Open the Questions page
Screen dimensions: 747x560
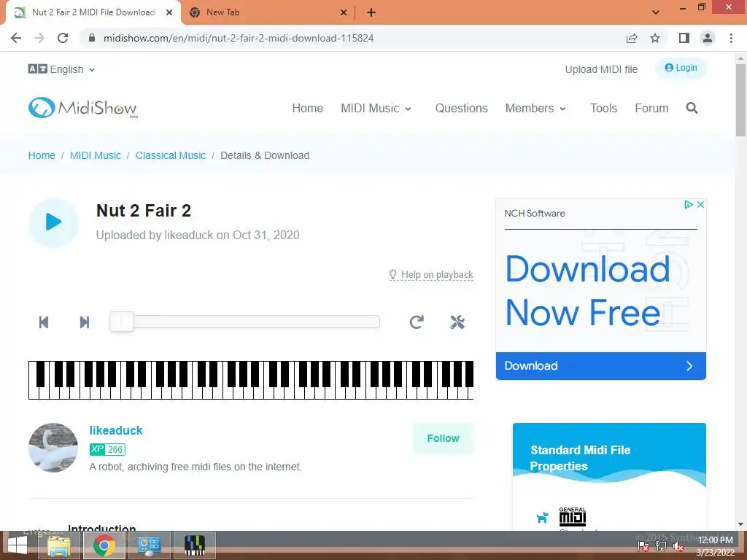click(x=461, y=109)
